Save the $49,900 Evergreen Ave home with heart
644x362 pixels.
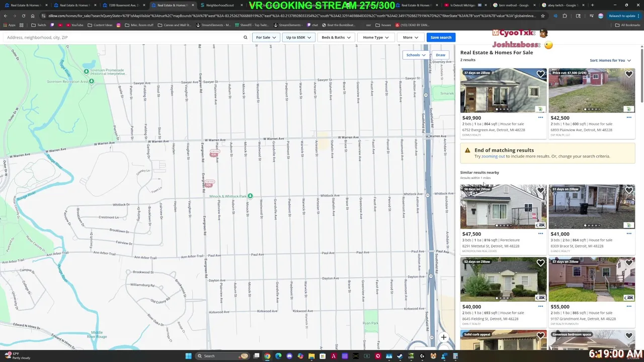pyautogui.click(x=540, y=74)
